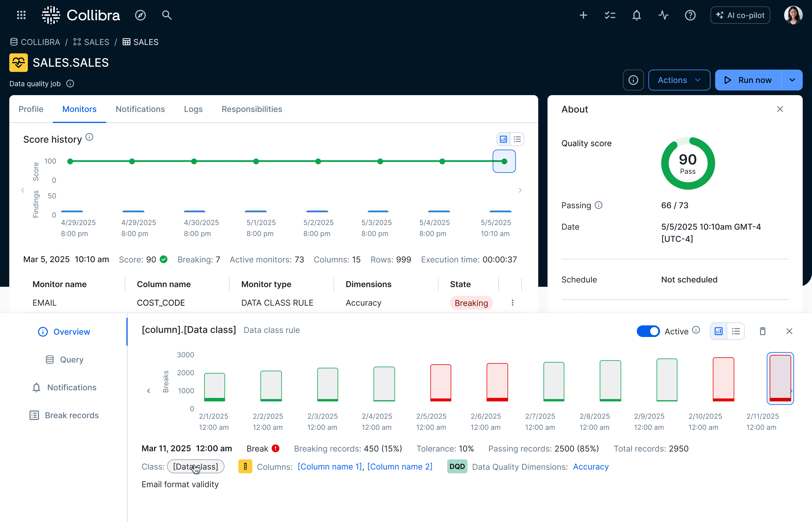This screenshot has height=522, width=812.
Task: Switch monitor detail to chart view
Action: tap(718, 331)
